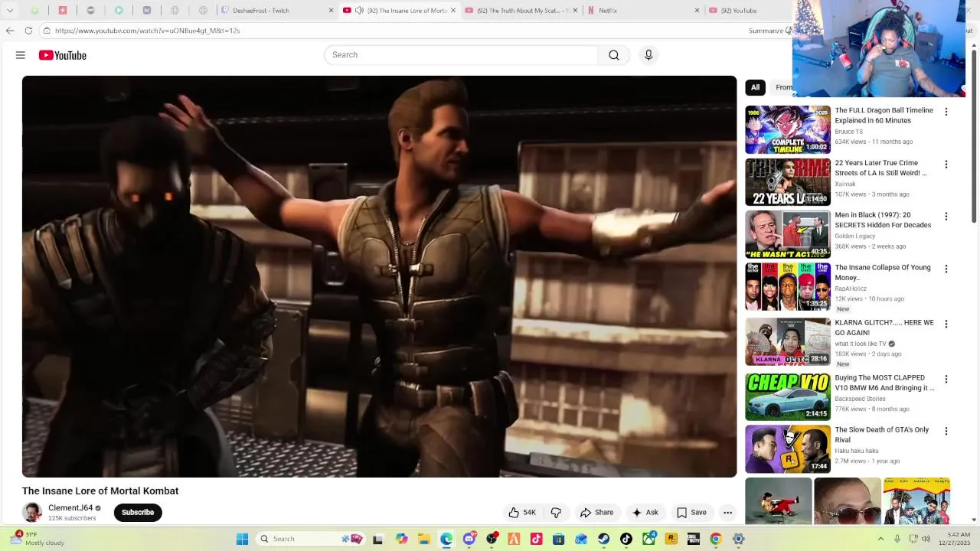Open options for KLARNA GLITCH video

click(946, 324)
